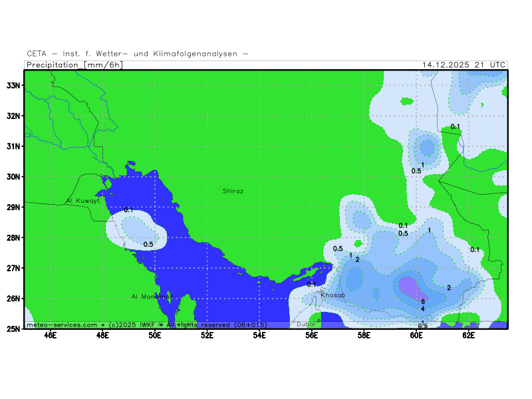Click the 14.12.2025 21 UTC timestamp
The image size is (532, 399).
click(464, 65)
